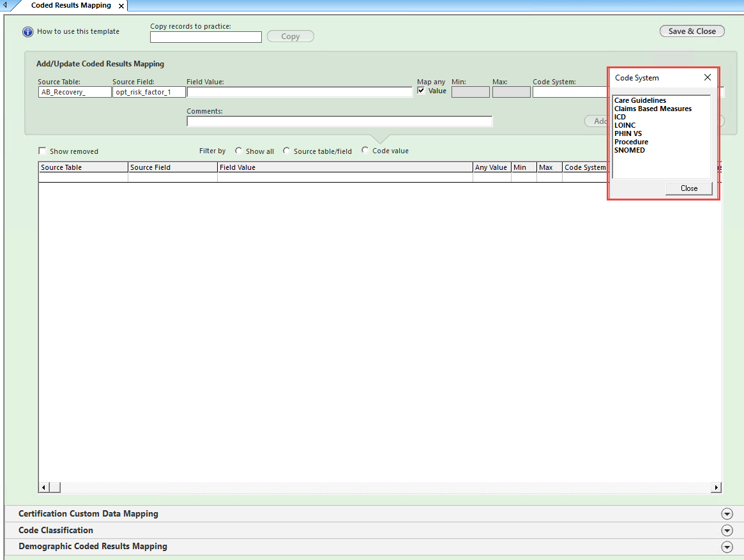This screenshot has height=560, width=744.
Task: Click the Save & Close button
Action: tap(692, 31)
